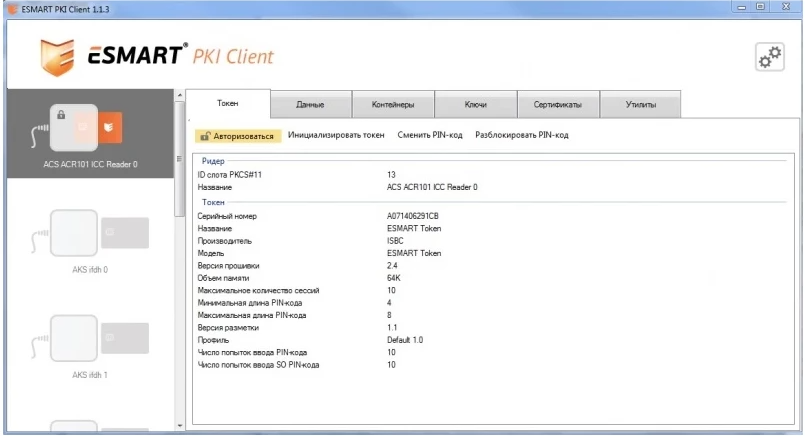Image resolution: width=805 pixels, height=436 pixels.
Task: Open the Утилиты tab
Action: pyautogui.click(x=640, y=104)
